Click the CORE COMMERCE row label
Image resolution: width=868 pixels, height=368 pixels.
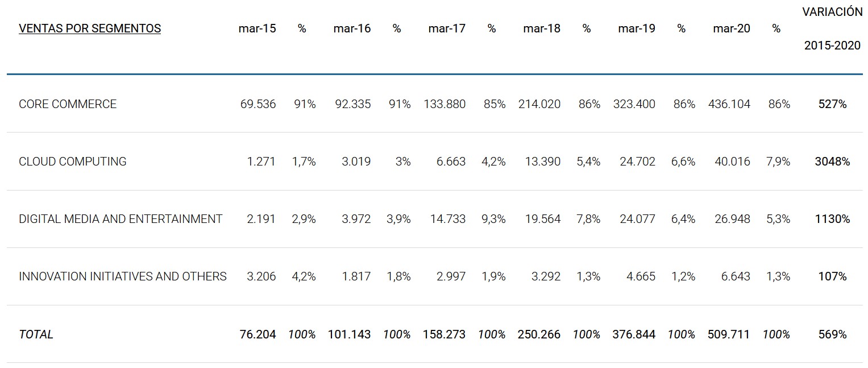[68, 104]
